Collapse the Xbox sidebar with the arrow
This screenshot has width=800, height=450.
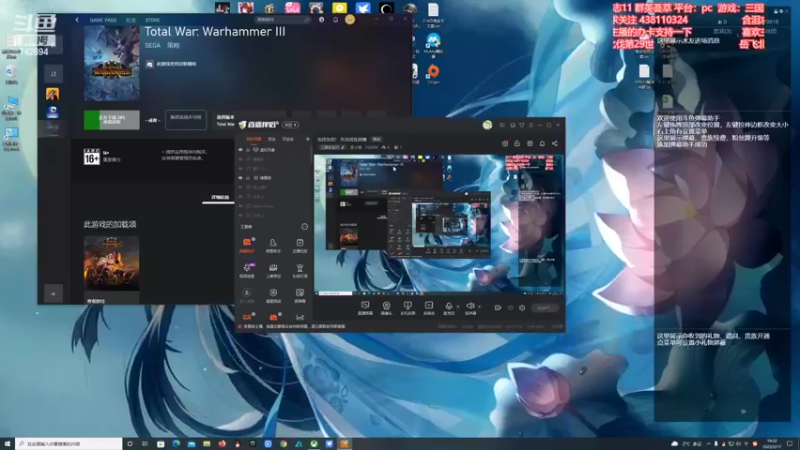[53, 293]
